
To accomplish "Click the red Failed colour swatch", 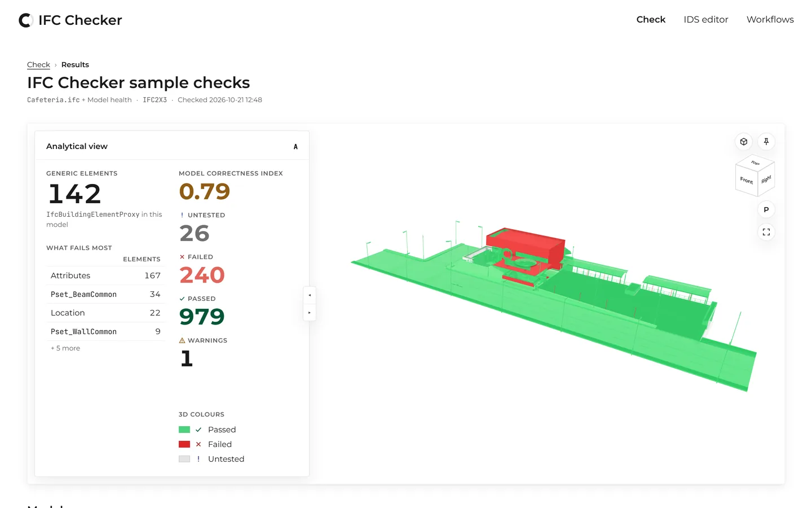I will [x=184, y=444].
